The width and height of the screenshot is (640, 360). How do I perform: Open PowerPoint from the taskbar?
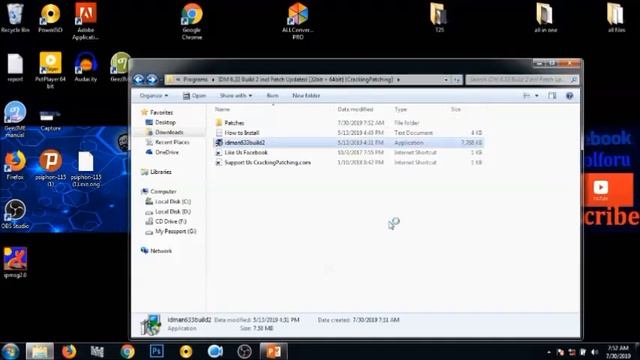pyautogui.click(x=273, y=351)
